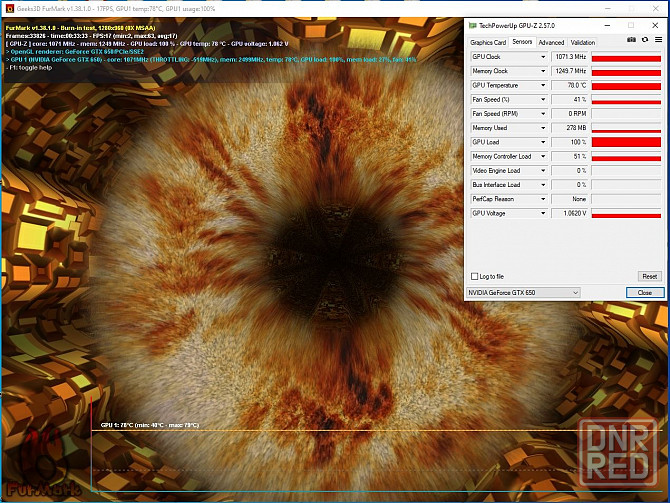670x503 pixels.
Task: Expand the Fan Speed (%) sensor dropdown
Action: click(x=544, y=100)
